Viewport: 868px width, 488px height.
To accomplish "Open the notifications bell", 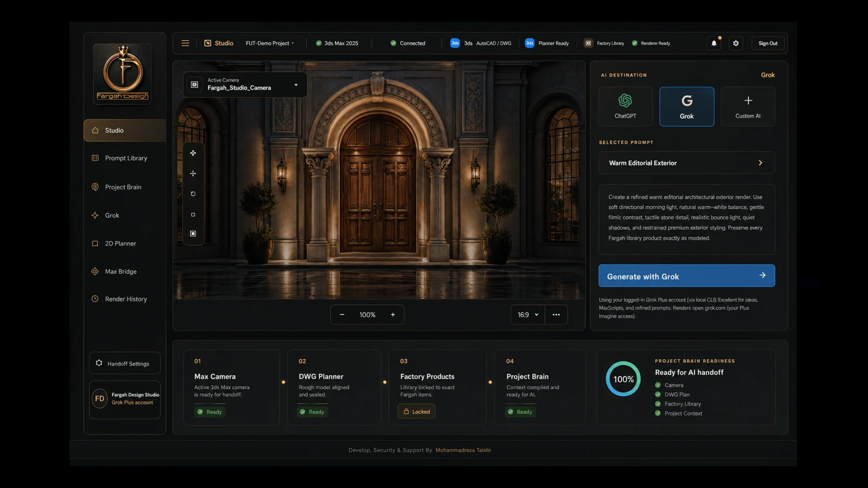I will point(714,43).
